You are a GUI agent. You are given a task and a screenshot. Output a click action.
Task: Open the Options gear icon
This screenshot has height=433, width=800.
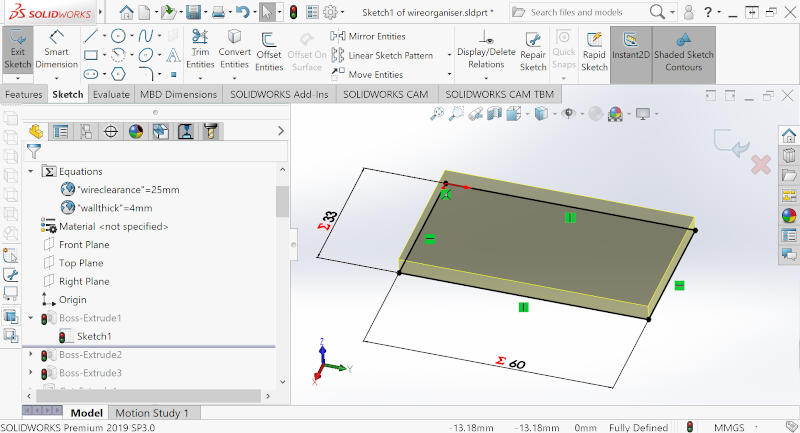[x=330, y=12]
